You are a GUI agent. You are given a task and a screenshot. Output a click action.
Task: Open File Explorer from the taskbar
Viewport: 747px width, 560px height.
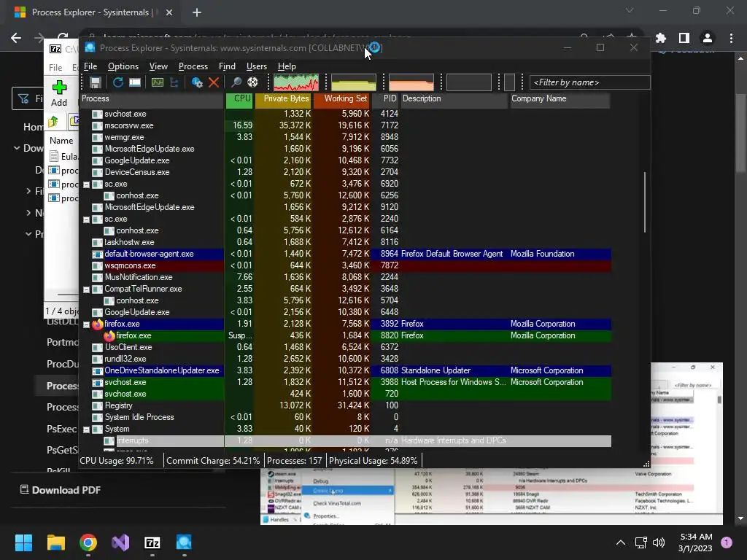click(55, 542)
